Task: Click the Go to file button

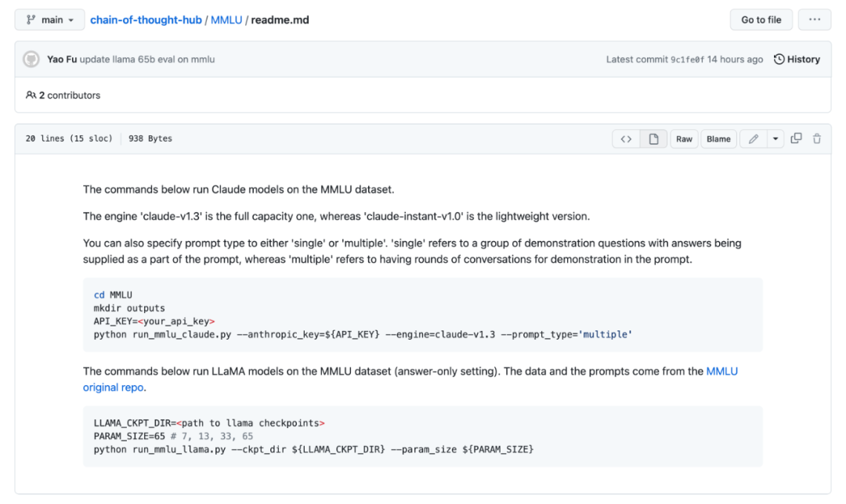Action: coord(761,20)
